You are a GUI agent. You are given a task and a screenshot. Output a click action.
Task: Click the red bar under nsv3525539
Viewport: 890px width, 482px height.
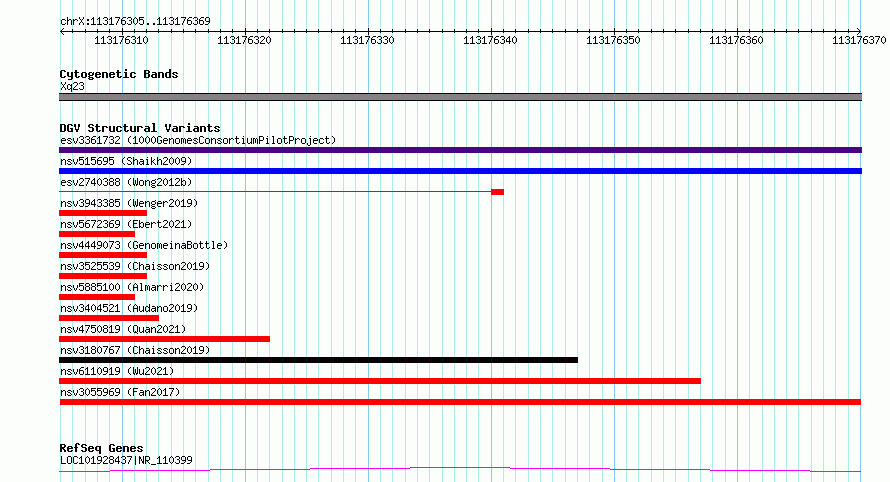click(x=103, y=276)
